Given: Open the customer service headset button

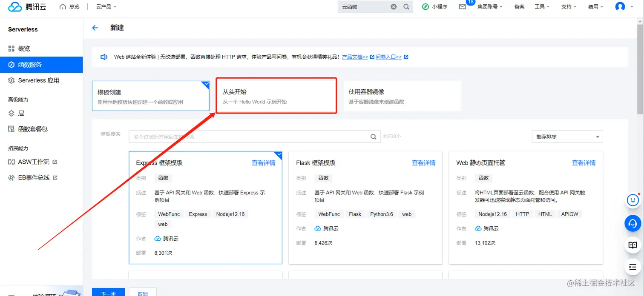Looking at the screenshot, I should pos(632,223).
